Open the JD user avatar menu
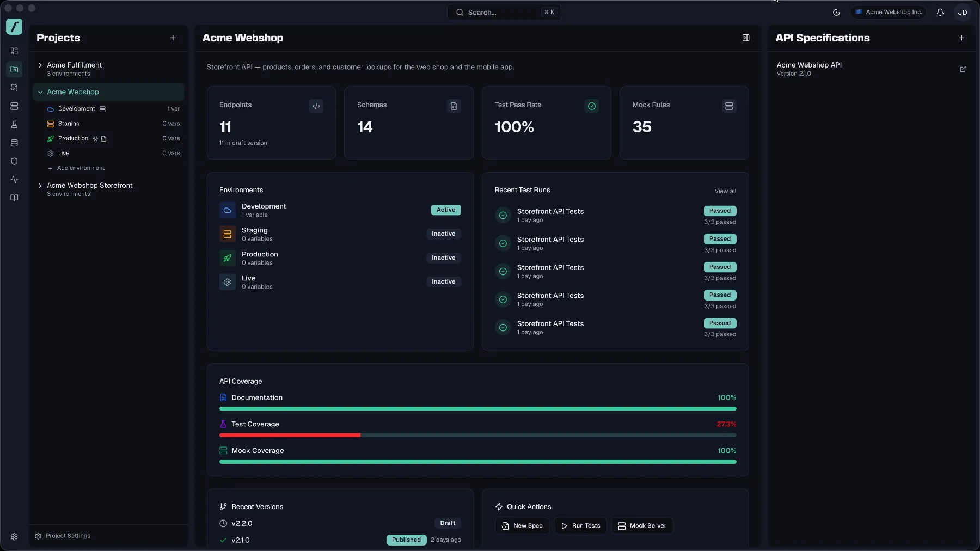The height and width of the screenshot is (551, 980). click(x=963, y=12)
